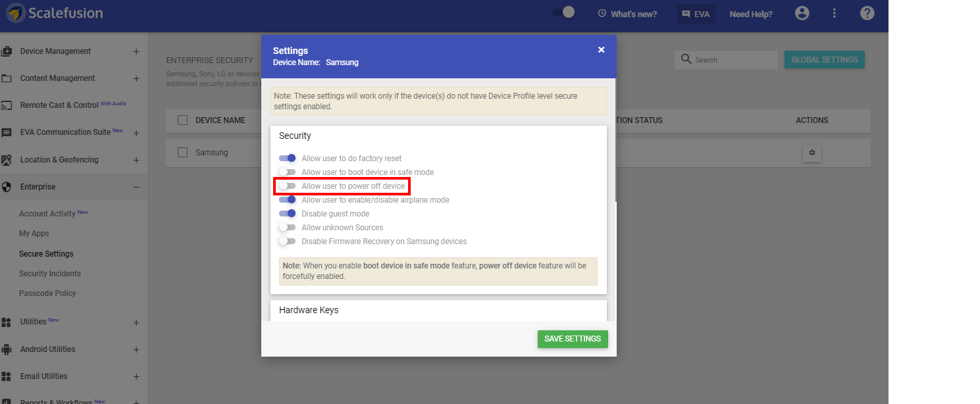Open Reports & Workflows in sidebar
This screenshot has height=404, width=980.
click(57, 401)
